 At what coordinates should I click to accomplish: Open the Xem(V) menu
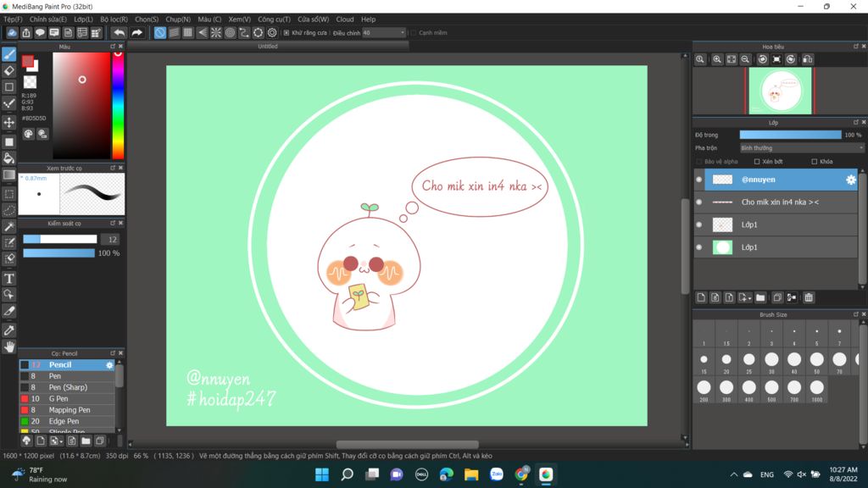pos(240,19)
